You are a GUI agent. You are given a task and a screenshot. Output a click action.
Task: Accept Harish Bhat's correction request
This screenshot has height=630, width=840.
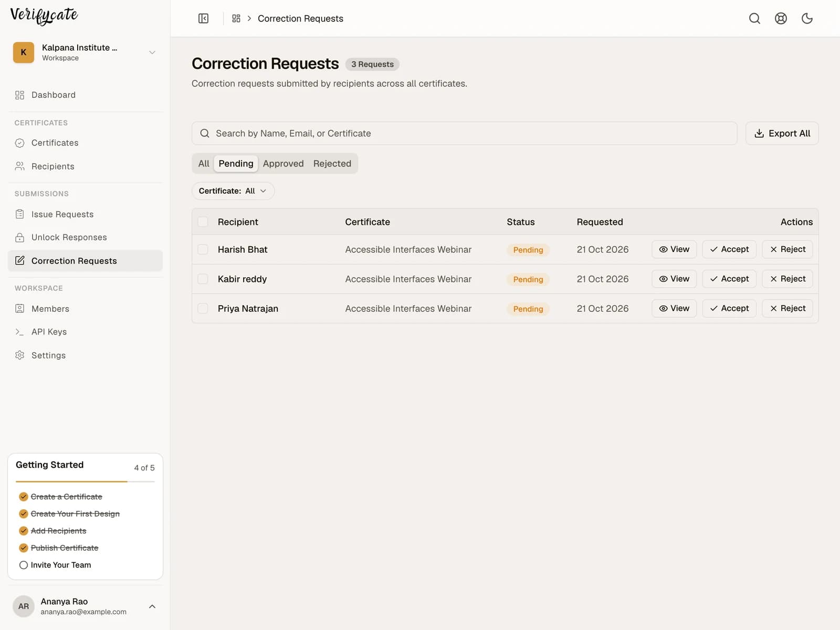click(x=729, y=249)
